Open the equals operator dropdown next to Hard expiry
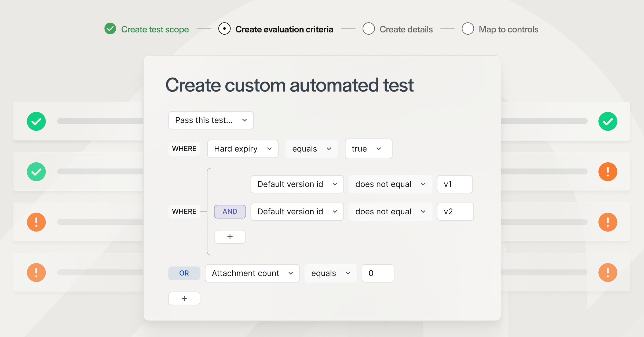The image size is (644, 337). (x=311, y=149)
